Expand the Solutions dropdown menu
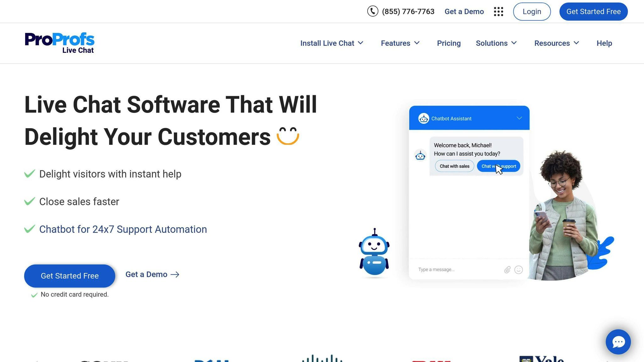This screenshot has height=362, width=644. point(496,43)
